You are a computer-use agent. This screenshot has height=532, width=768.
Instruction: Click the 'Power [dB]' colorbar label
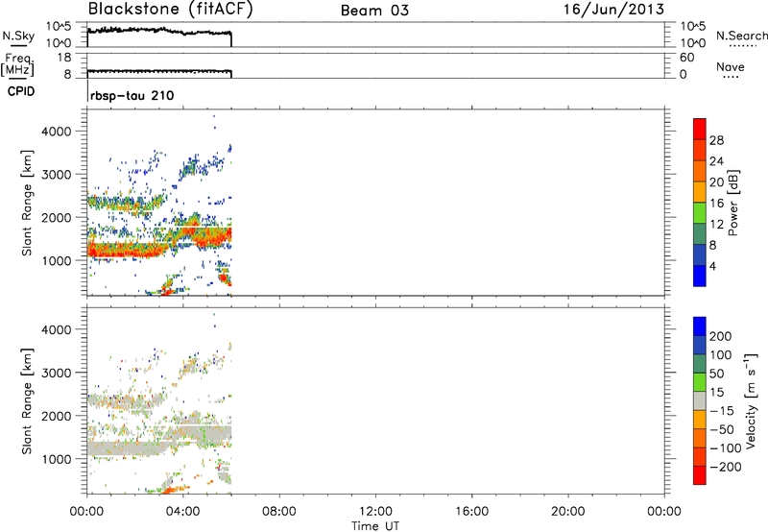732,203
